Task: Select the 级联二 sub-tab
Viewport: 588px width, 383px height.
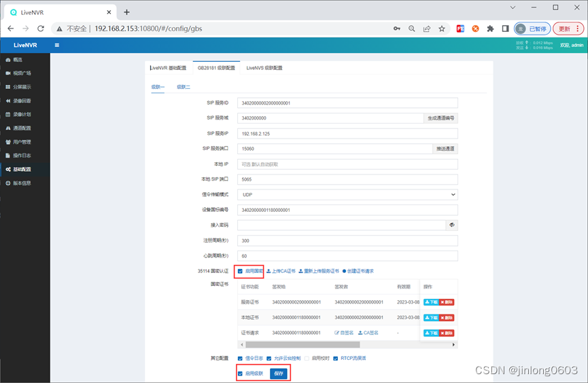Action: point(184,87)
